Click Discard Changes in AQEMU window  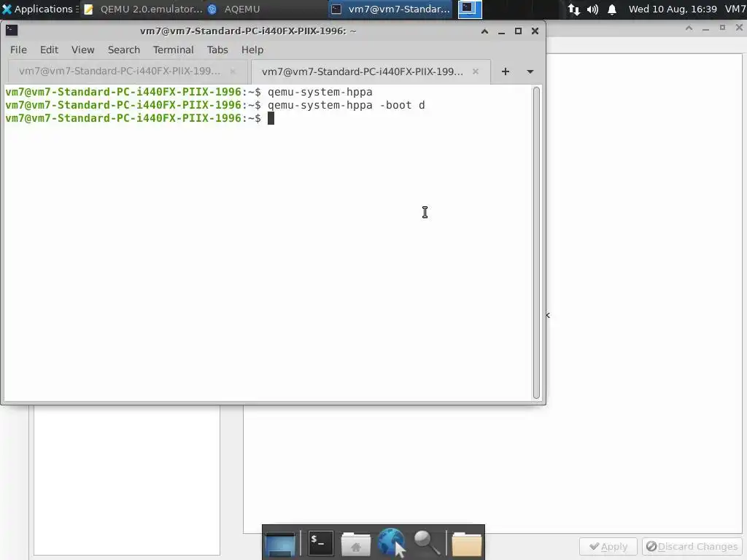click(692, 547)
